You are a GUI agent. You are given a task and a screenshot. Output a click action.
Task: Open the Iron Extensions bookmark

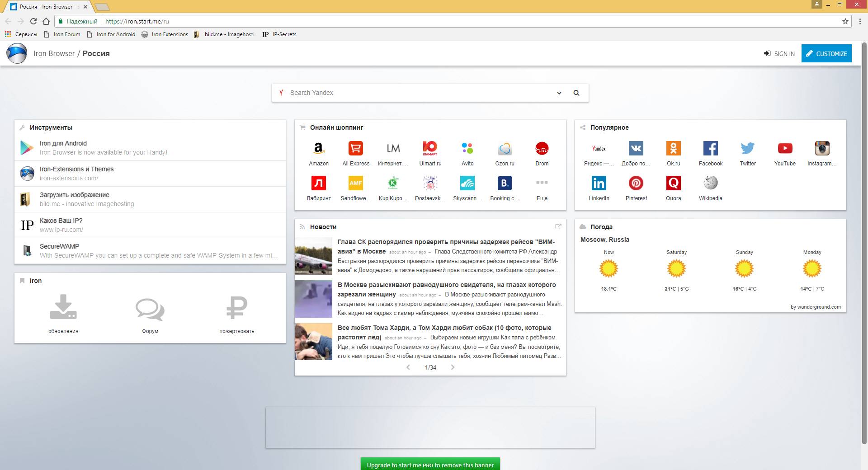pos(165,34)
